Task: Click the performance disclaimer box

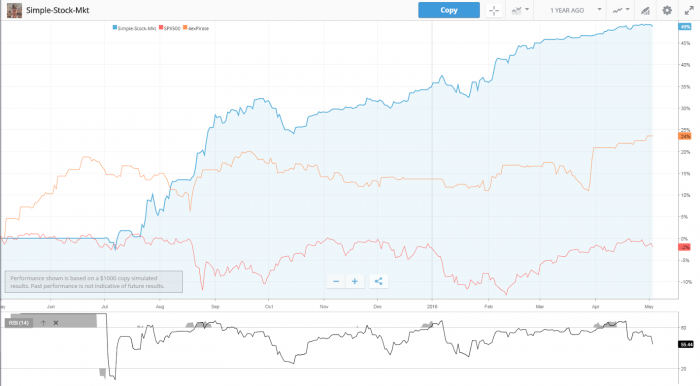Action: pyautogui.click(x=94, y=282)
